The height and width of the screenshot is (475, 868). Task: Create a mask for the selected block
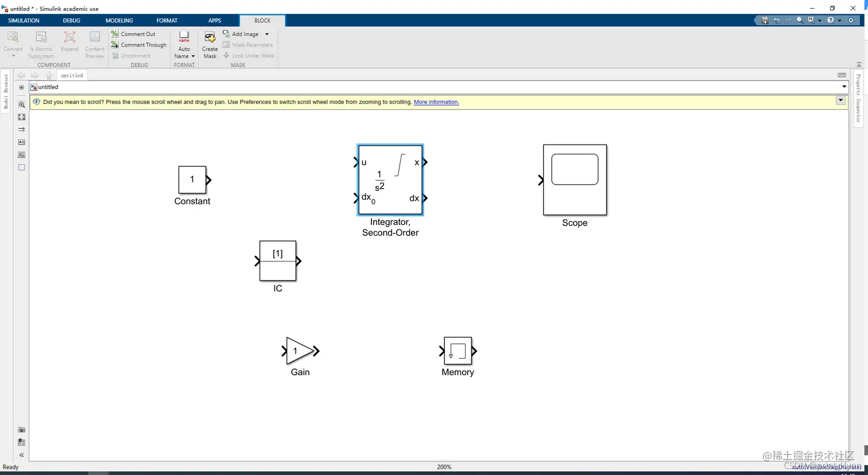point(210,45)
